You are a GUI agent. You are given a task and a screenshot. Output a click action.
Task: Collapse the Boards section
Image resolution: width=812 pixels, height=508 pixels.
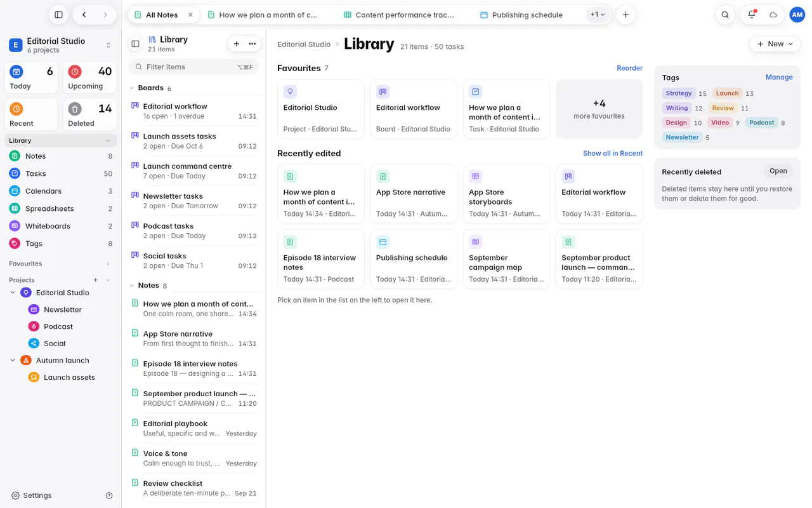(132, 88)
